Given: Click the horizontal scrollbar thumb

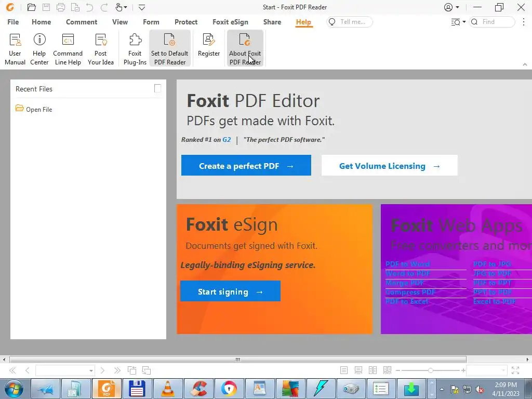Looking at the screenshot, I should (x=238, y=360).
